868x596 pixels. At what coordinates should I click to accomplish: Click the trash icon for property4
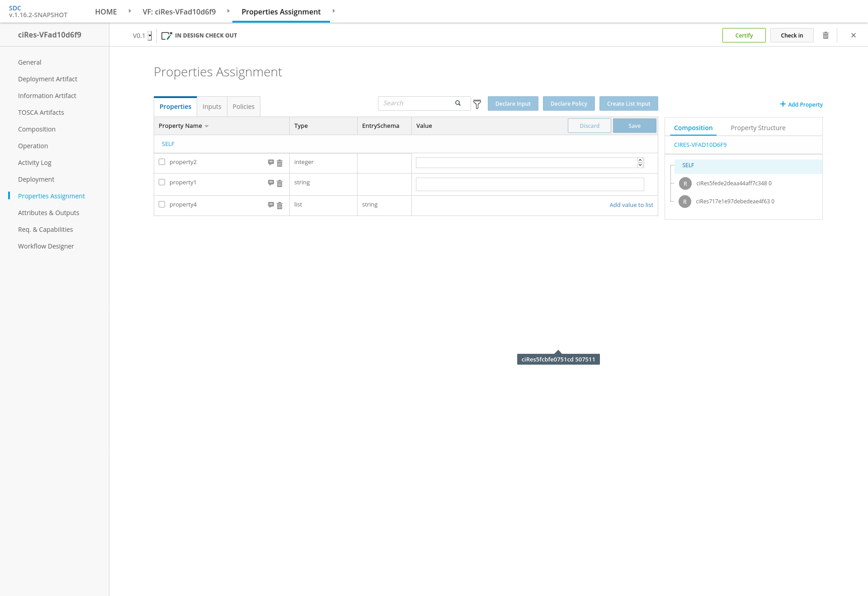pyautogui.click(x=279, y=206)
